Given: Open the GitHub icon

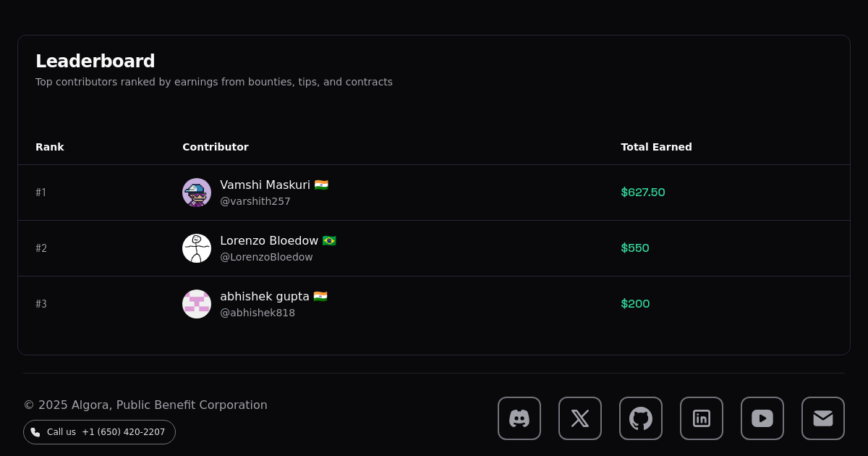Looking at the screenshot, I should pos(640,418).
